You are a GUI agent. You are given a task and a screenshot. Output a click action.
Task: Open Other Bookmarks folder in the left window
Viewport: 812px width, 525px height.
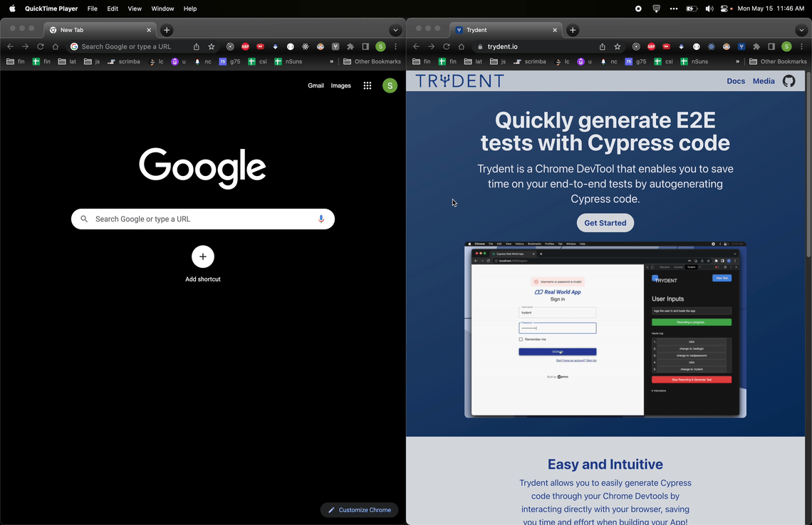pyautogui.click(x=372, y=61)
